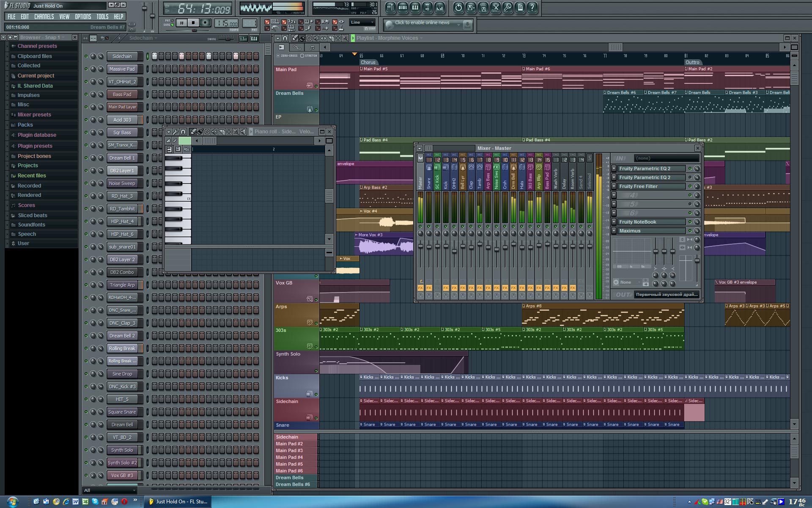Open the CHANNELS menu
This screenshot has width=812, height=508.
pos(44,17)
